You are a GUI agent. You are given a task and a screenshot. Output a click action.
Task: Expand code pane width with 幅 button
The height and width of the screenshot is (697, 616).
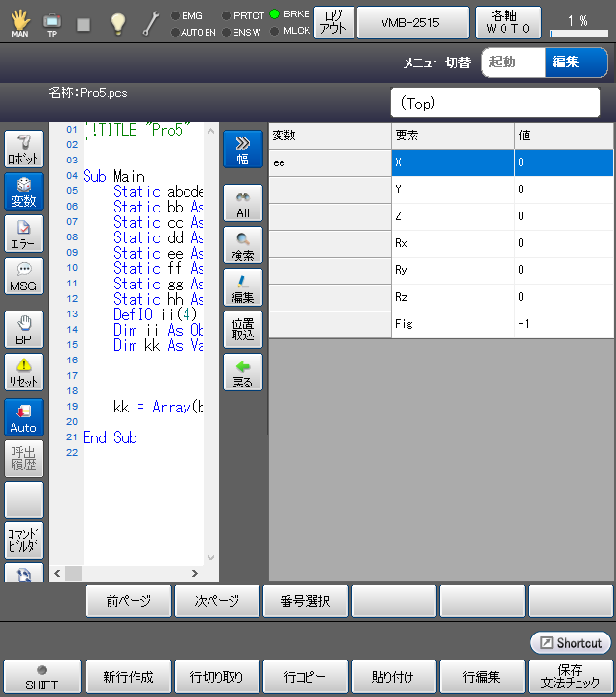[242, 150]
